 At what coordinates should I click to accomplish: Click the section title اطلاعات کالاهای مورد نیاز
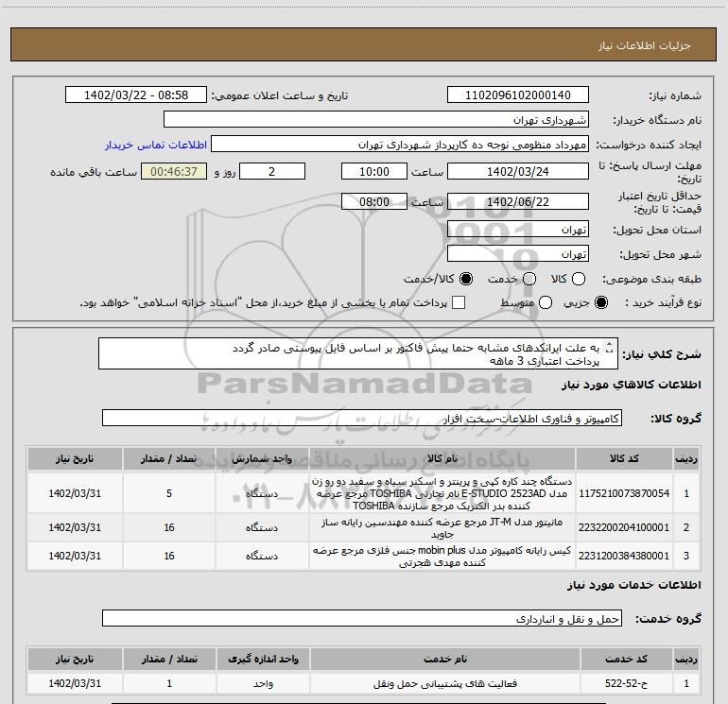click(632, 385)
